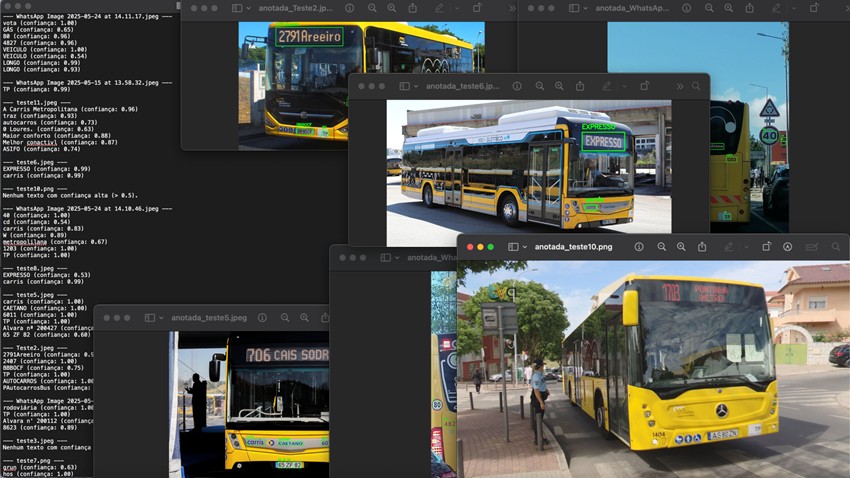This screenshot has height=478, width=850.
Task: Open highlight dropdown in top-right anotada_WhatsAp toolbar
Action: click(x=794, y=8)
